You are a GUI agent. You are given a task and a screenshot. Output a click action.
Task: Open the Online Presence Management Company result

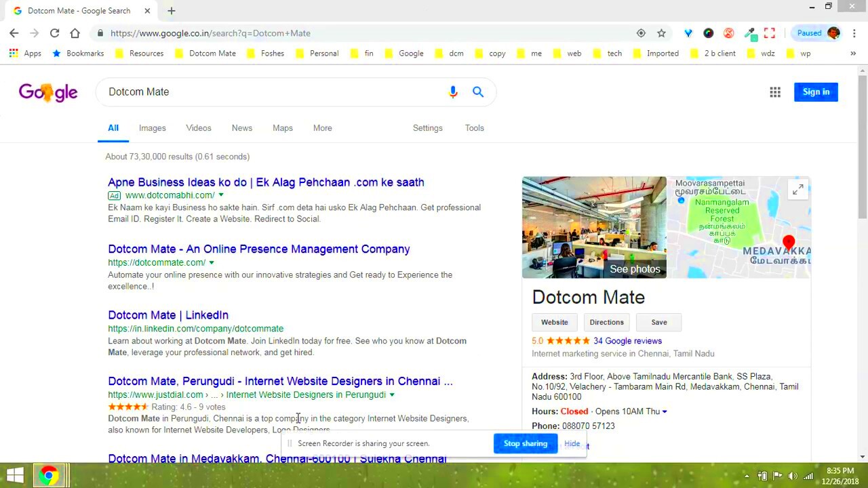(259, 249)
